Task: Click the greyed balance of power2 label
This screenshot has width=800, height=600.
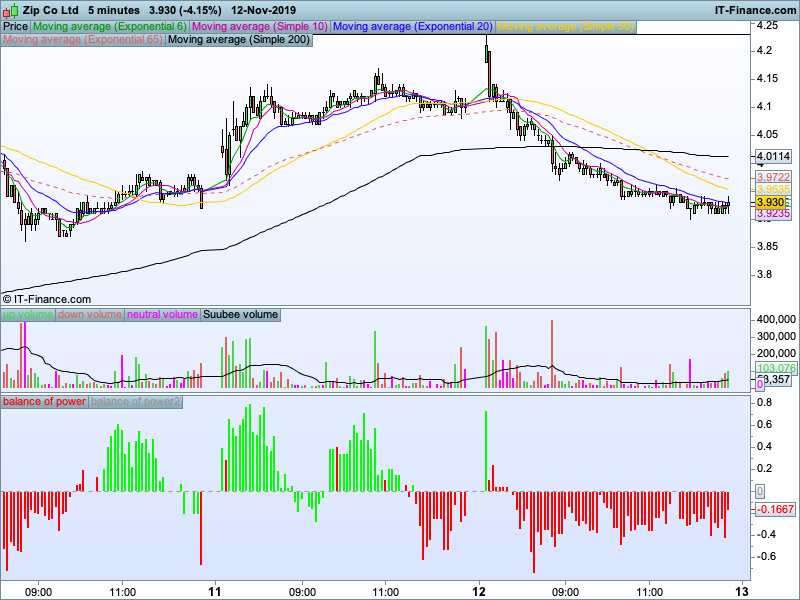Action: [136, 402]
